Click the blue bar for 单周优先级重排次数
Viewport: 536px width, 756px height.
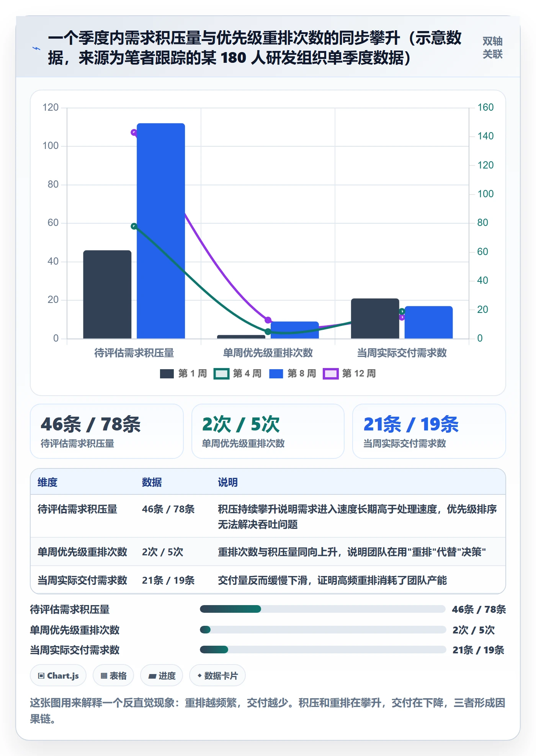pyautogui.click(x=295, y=330)
